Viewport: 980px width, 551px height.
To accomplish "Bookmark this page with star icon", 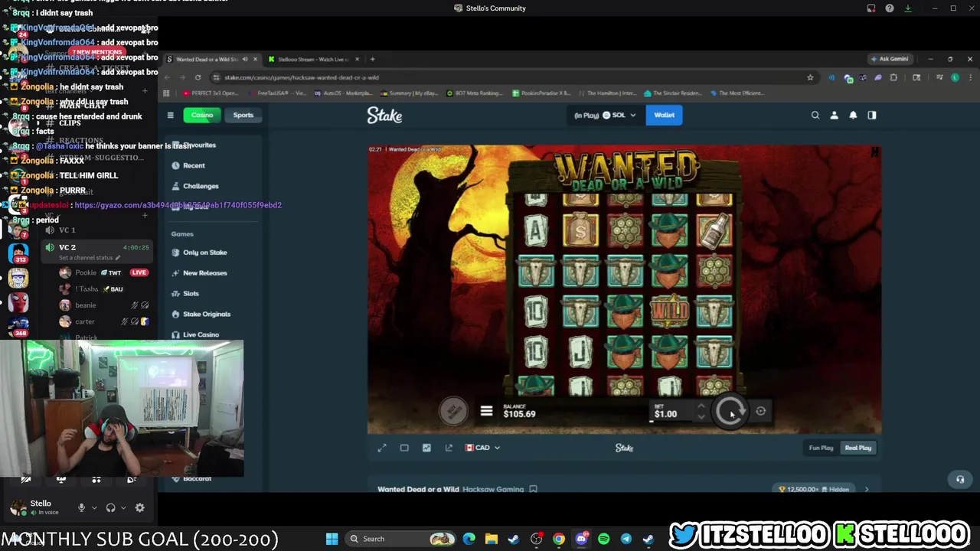I will coord(810,77).
